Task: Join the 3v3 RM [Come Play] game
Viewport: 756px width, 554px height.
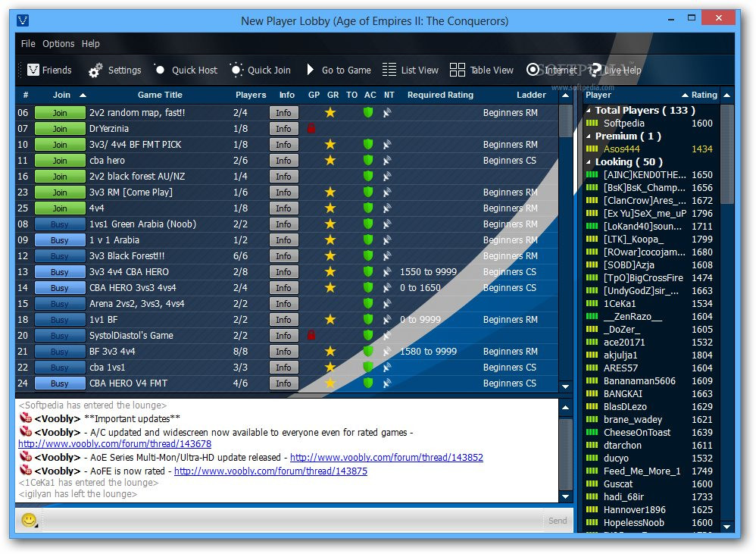Action: (x=60, y=192)
